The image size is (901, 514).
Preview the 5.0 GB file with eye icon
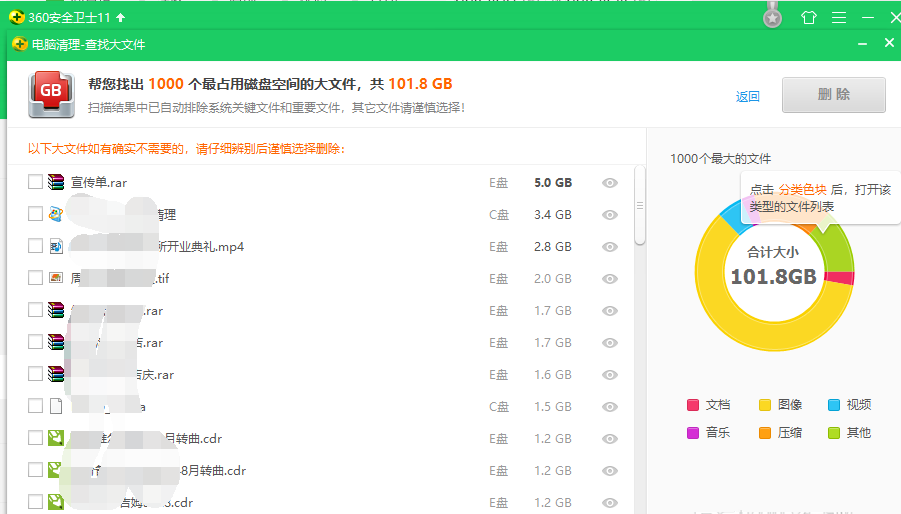(x=610, y=183)
